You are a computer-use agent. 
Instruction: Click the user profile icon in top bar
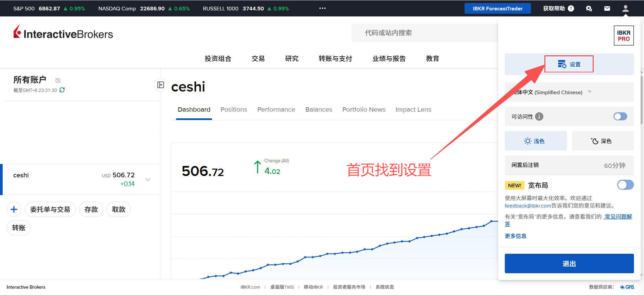[x=625, y=8]
